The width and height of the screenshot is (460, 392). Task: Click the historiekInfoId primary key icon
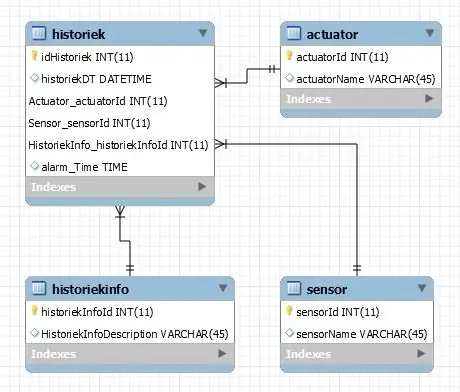[34, 311]
